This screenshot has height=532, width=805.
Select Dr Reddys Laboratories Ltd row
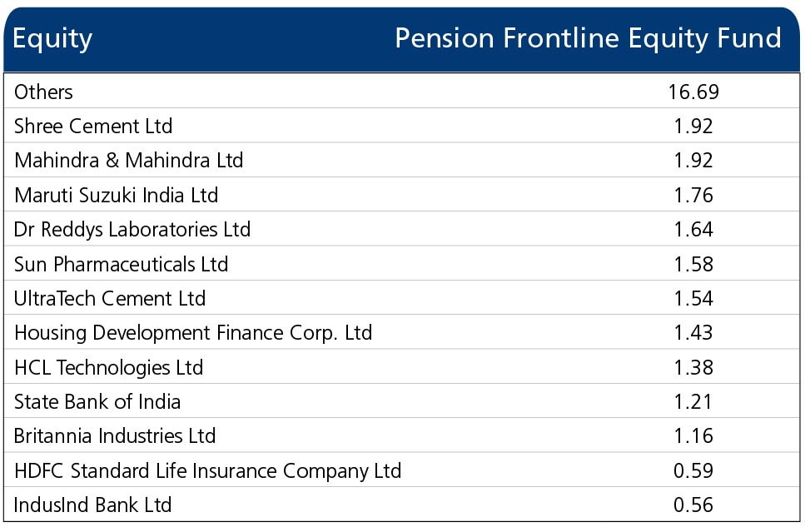(x=401, y=229)
